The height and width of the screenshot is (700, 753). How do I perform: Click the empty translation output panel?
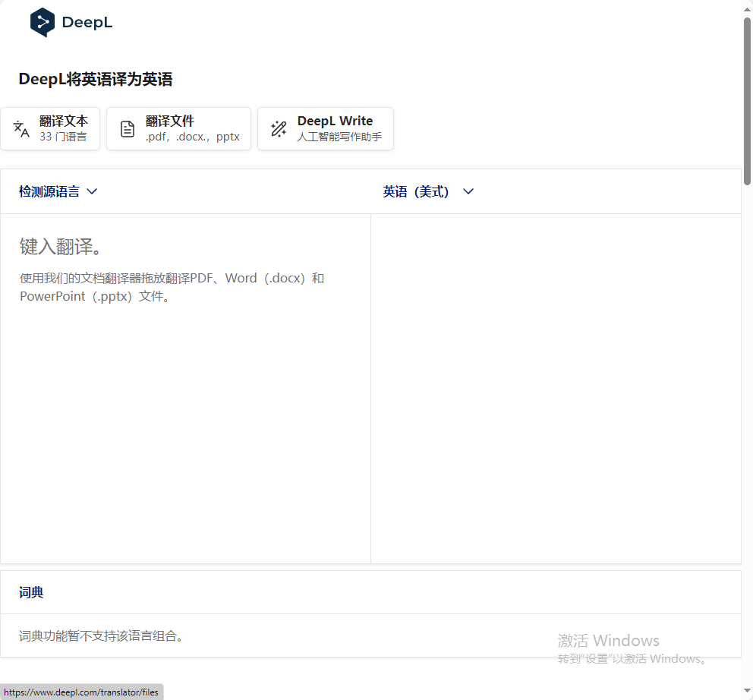556,388
